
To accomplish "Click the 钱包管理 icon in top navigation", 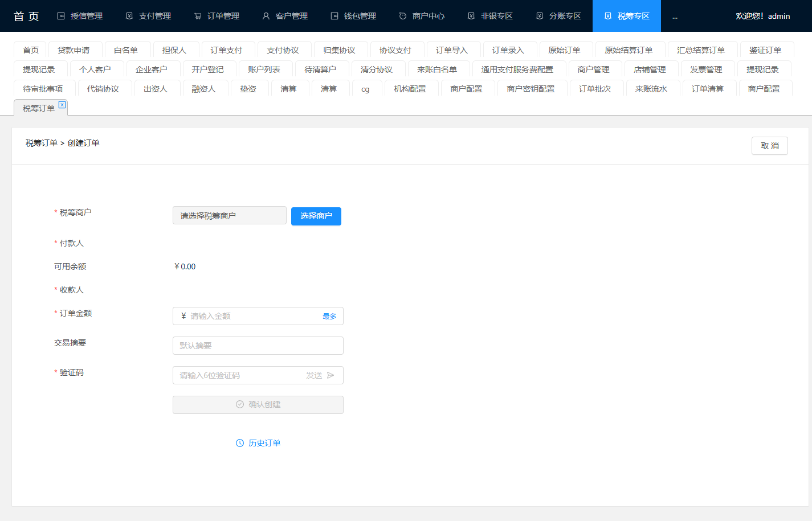I will click(x=334, y=16).
